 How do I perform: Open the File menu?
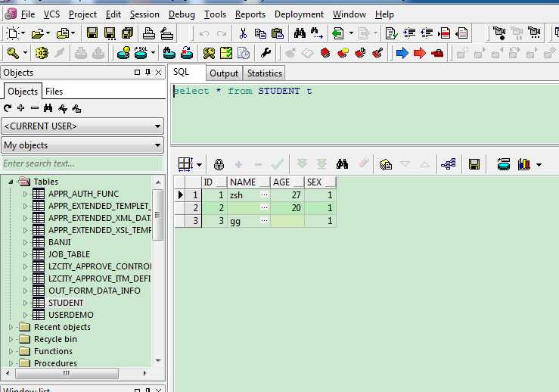pyautogui.click(x=28, y=14)
